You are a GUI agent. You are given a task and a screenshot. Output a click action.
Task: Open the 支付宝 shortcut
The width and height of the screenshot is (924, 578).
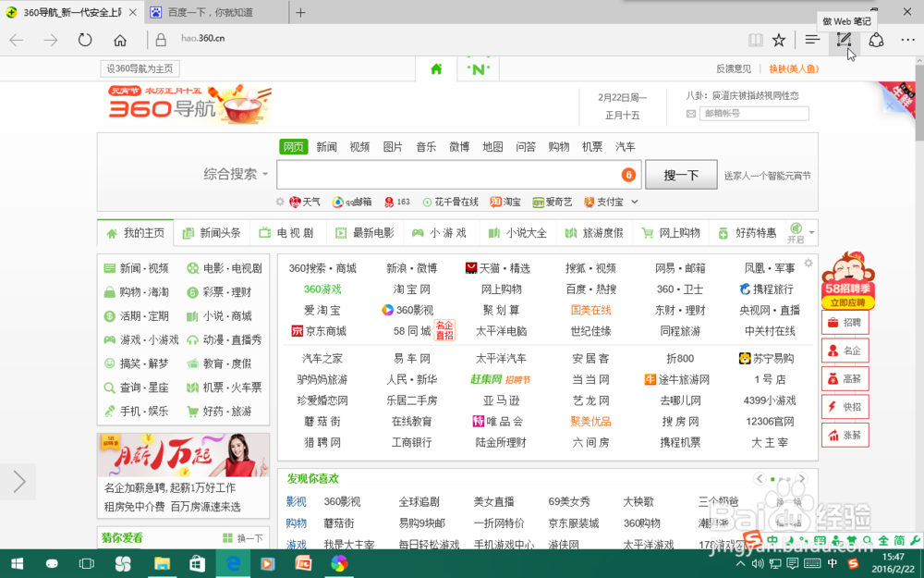(x=603, y=202)
